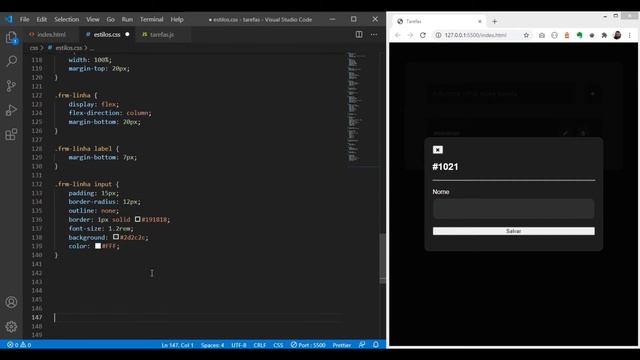Open the Explorer view in the activity bar
640x360 pixels.
11,38
